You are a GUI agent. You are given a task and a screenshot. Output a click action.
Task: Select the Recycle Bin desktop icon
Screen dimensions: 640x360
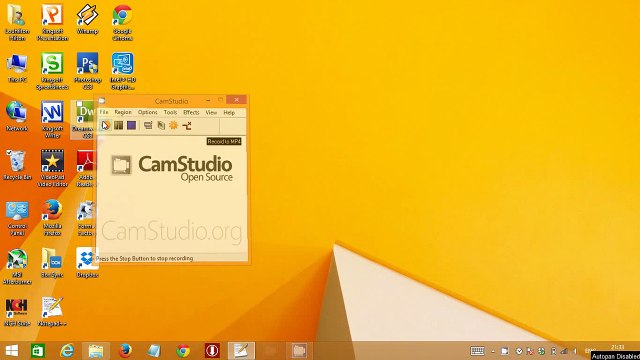tap(17, 165)
